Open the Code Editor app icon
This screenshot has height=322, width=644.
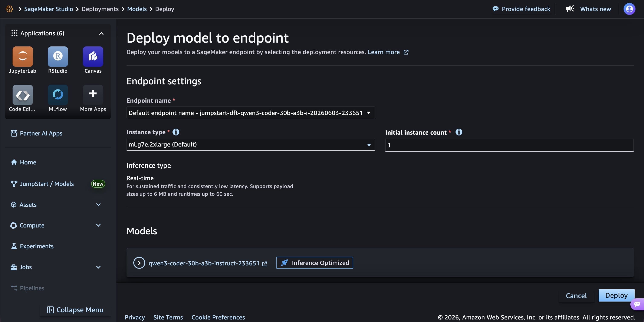[x=23, y=95]
